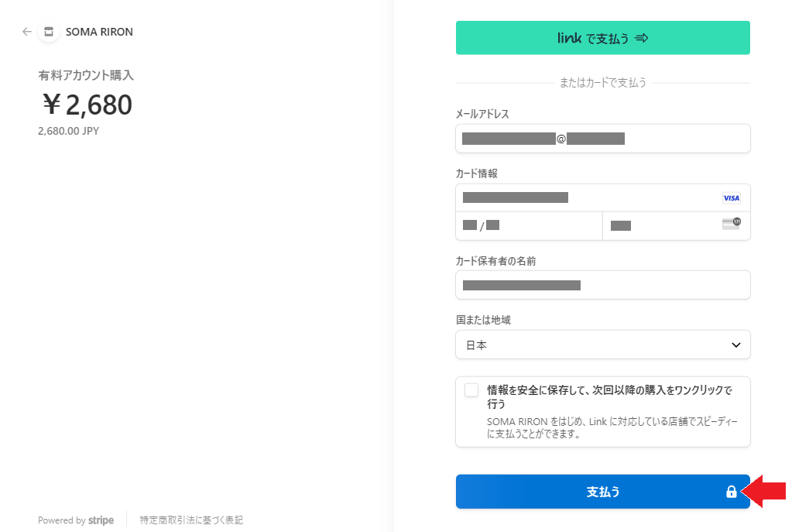Click the Powered by stripe link
This screenshot has height=532, width=809.
point(75,520)
